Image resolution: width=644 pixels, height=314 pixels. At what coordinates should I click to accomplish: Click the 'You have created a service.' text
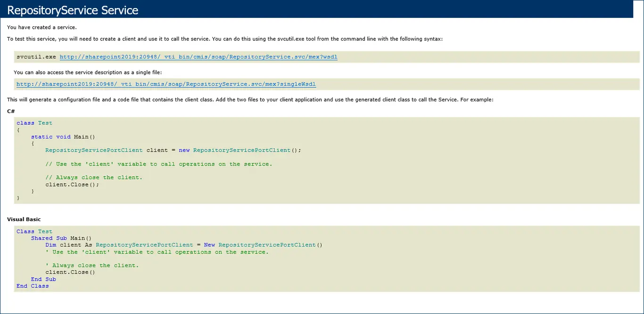[x=42, y=27]
